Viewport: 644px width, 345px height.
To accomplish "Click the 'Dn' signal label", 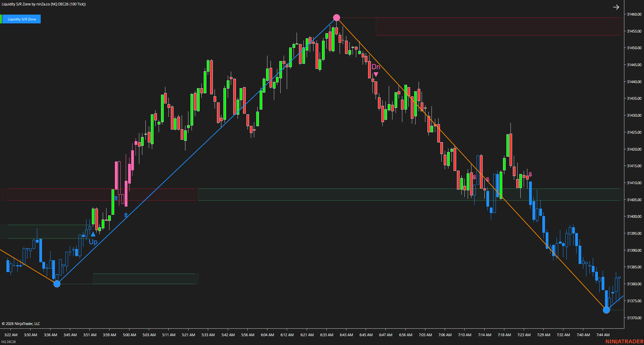I will pos(376,67).
